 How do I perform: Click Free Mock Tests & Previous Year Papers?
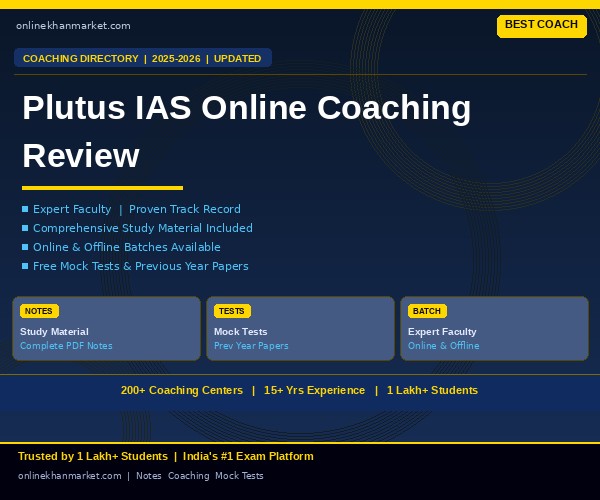140,266
